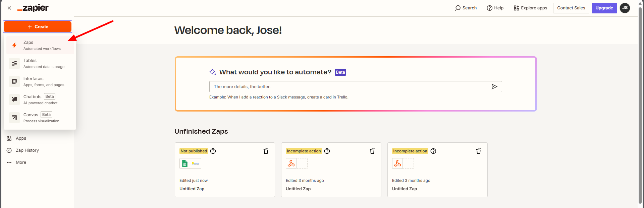This screenshot has width=644, height=208.
Task: Click the purple Upgrade button
Action: pos(604,8)
